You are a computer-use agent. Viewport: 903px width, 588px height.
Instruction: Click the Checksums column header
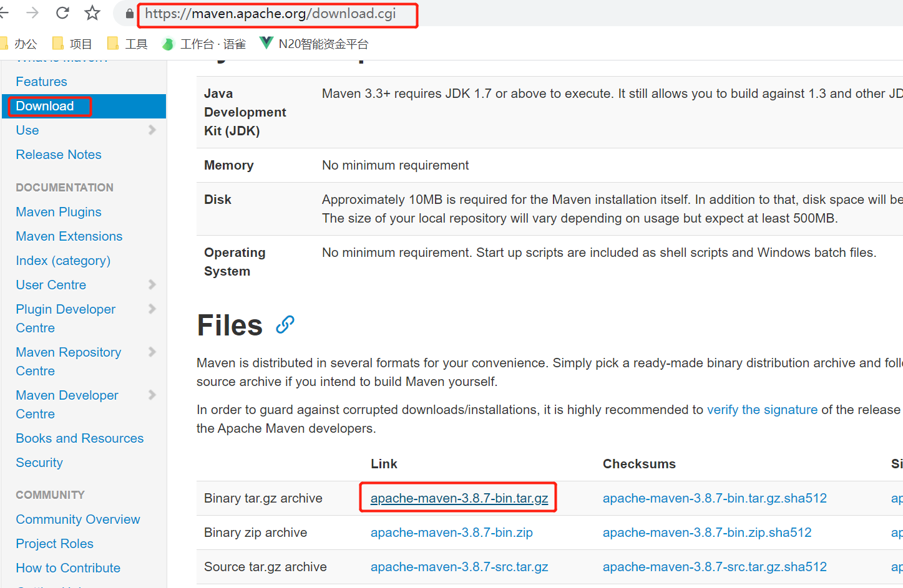click(x=639, y=464)
